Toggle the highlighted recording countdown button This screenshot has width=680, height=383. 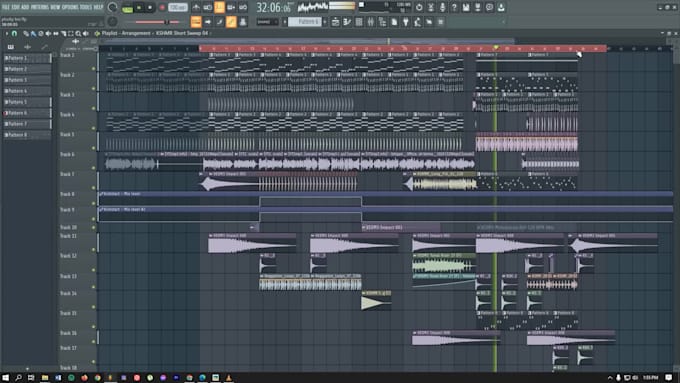point(219,7)
